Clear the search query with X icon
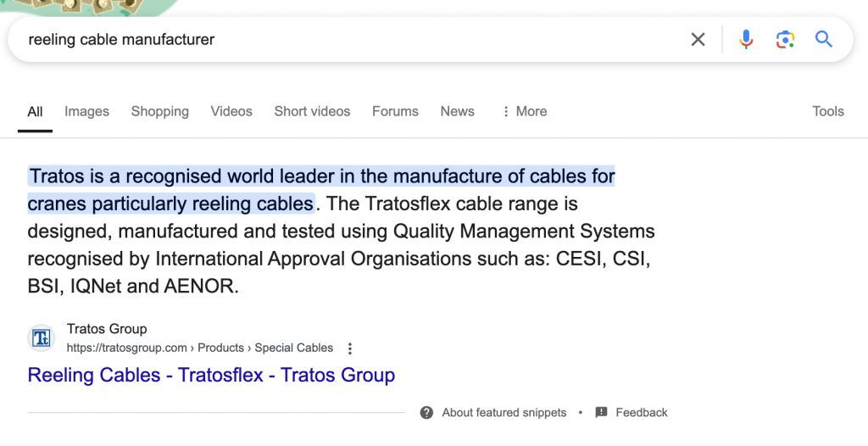Viewport: 868px width, 446px height. (x=698, y=40)
